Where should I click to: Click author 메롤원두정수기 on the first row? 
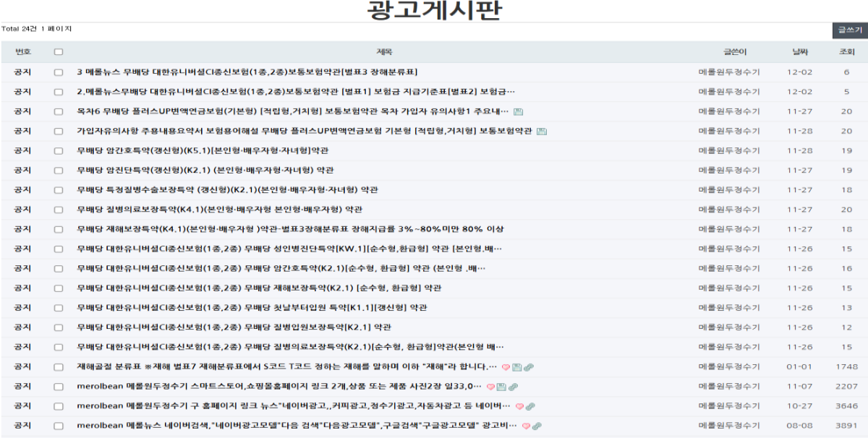coord(729,72)
